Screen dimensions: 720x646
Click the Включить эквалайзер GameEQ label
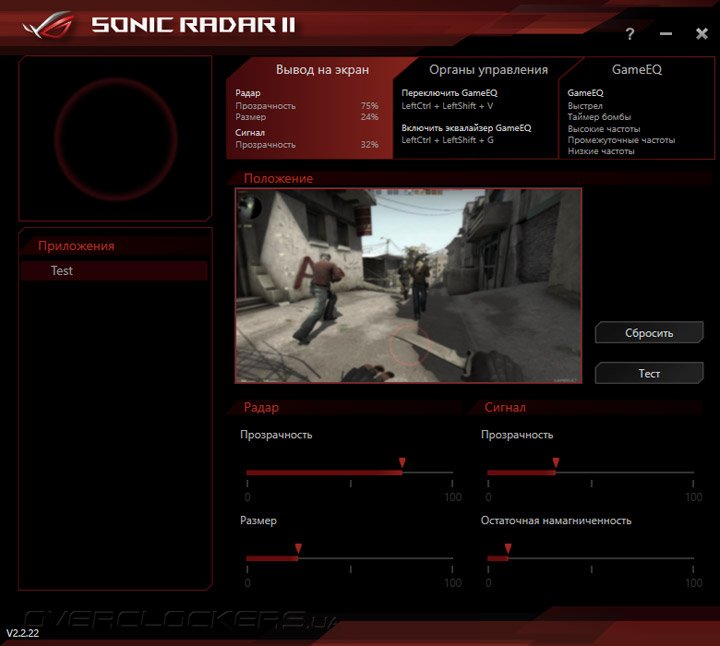(466, 128)
